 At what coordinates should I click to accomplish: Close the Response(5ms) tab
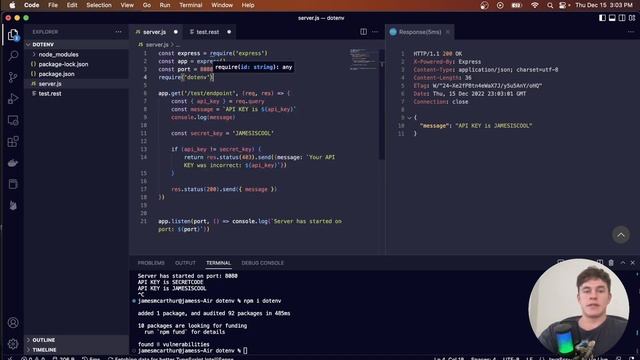point(448,32)
